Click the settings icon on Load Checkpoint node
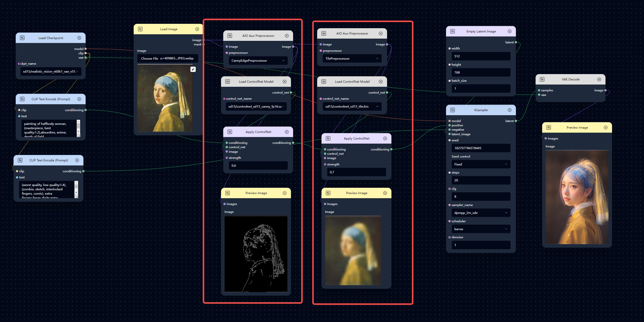This screenshot has height=322, width=644. point(22,38)
